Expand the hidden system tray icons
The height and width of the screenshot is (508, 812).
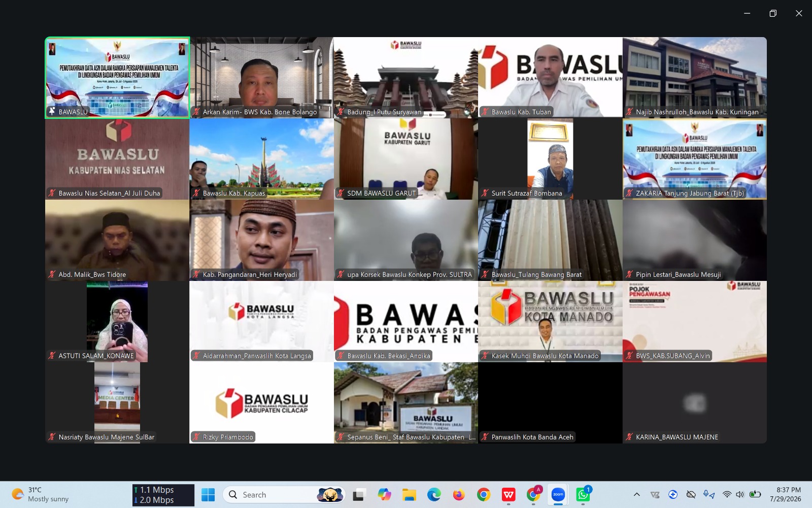[x=637, y=495]
